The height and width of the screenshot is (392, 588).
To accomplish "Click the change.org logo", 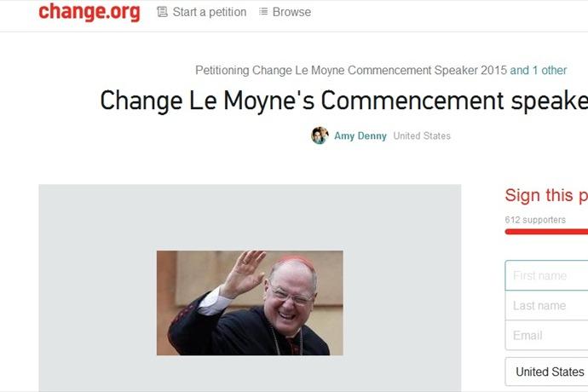I will (89, 11).
